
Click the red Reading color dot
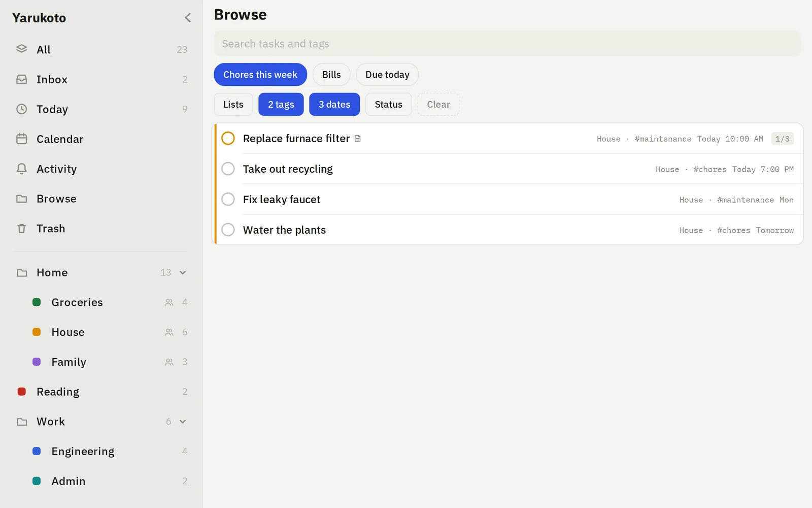[x=21, y=392]
